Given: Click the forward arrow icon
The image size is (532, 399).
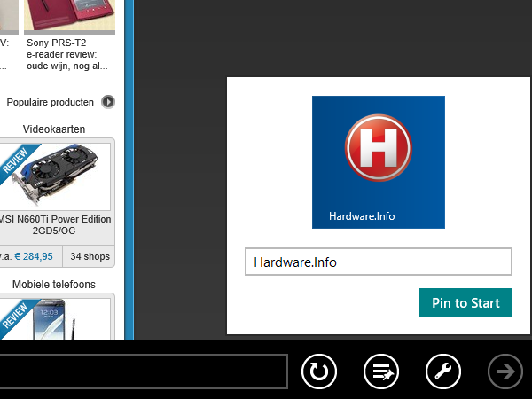Looking at the screenshot, I should coord(505,372).
